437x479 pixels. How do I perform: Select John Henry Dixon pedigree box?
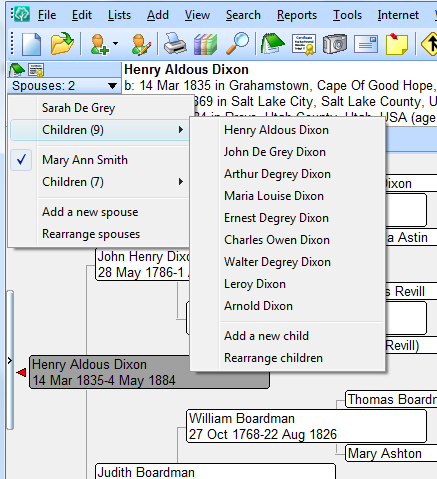143,264
